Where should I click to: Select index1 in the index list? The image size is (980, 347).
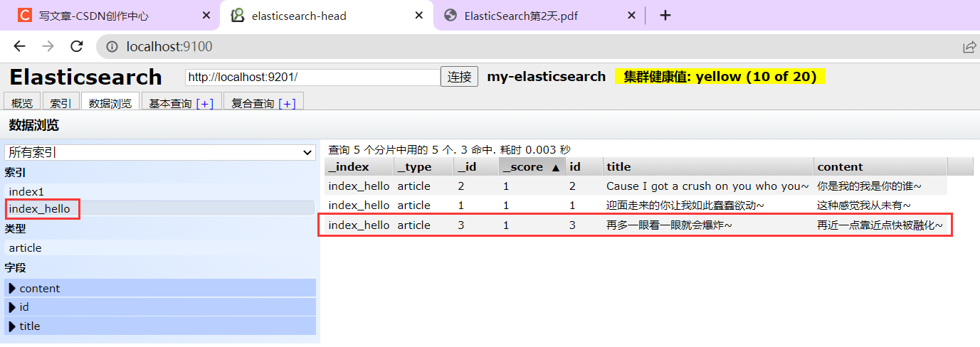[160, 192]
